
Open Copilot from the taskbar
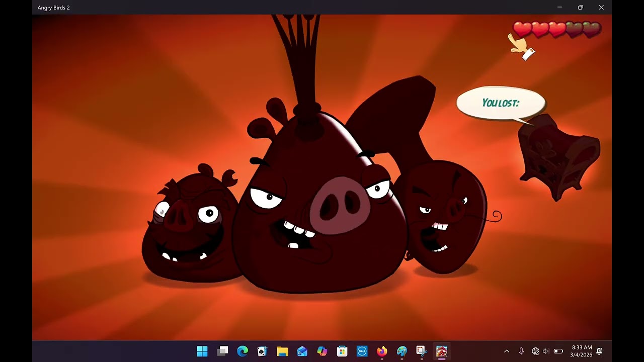click(x=322, y=351)
